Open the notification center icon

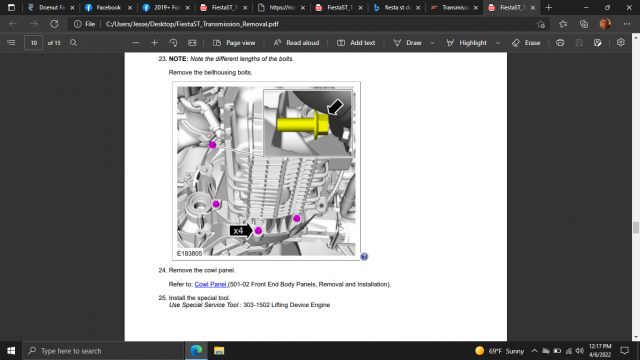(624, 351)
